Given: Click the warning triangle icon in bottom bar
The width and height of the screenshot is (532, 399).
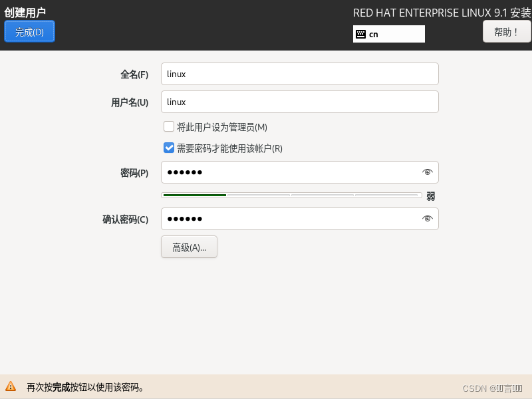Looking at the screenshot, I should click(11, 386).
